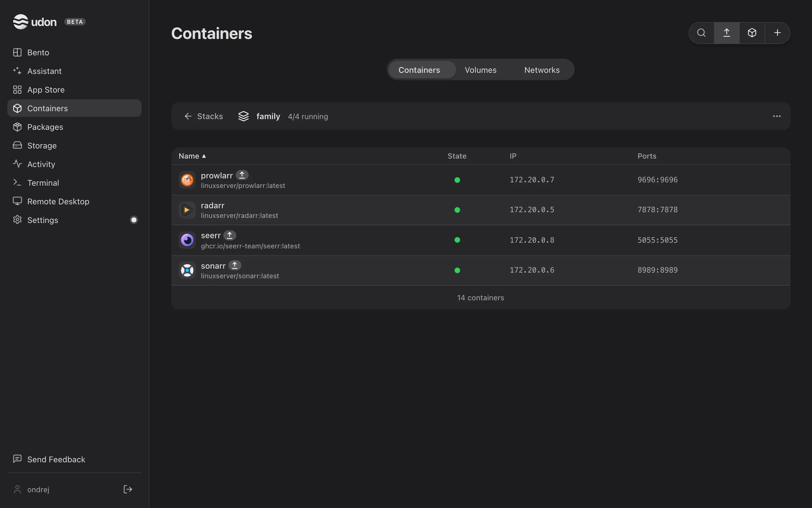Click the seerr update available badge

[x=230, y=235]
